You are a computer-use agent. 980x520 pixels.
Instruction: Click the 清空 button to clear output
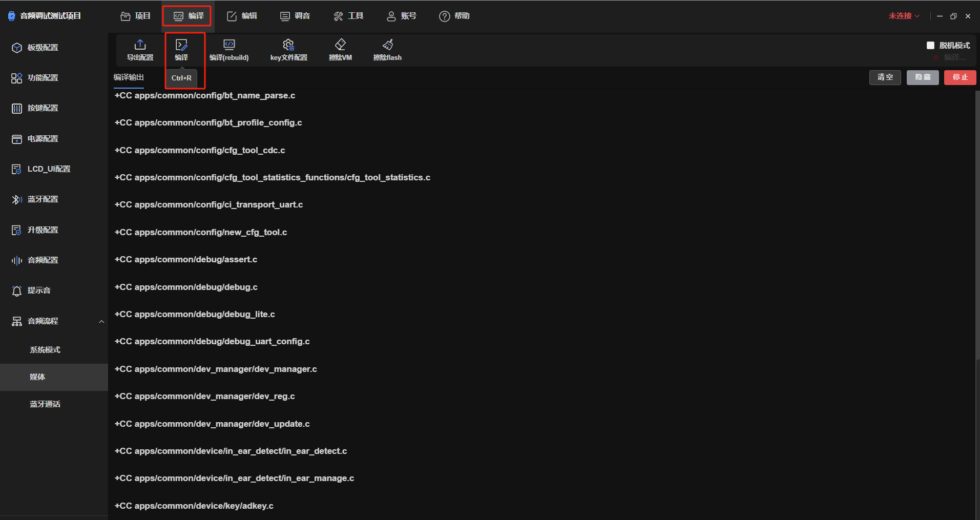(x=885, y=77)
